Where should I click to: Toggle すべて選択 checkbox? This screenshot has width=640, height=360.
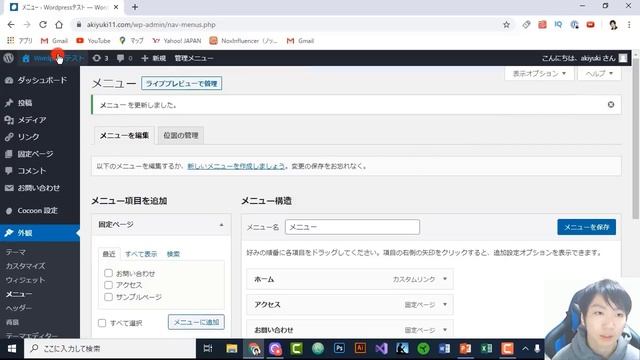tap(102, 323)
